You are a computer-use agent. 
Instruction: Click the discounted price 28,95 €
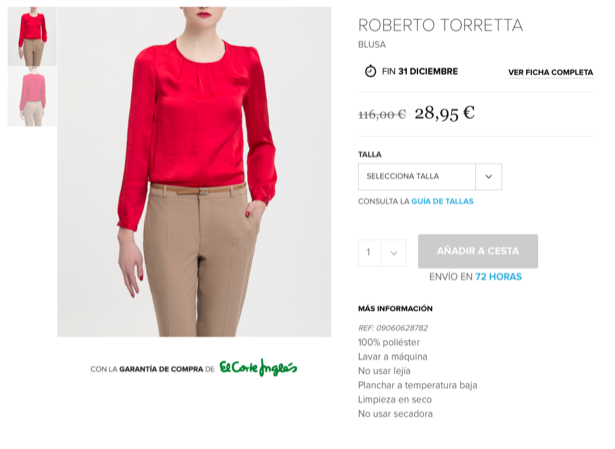445,113
